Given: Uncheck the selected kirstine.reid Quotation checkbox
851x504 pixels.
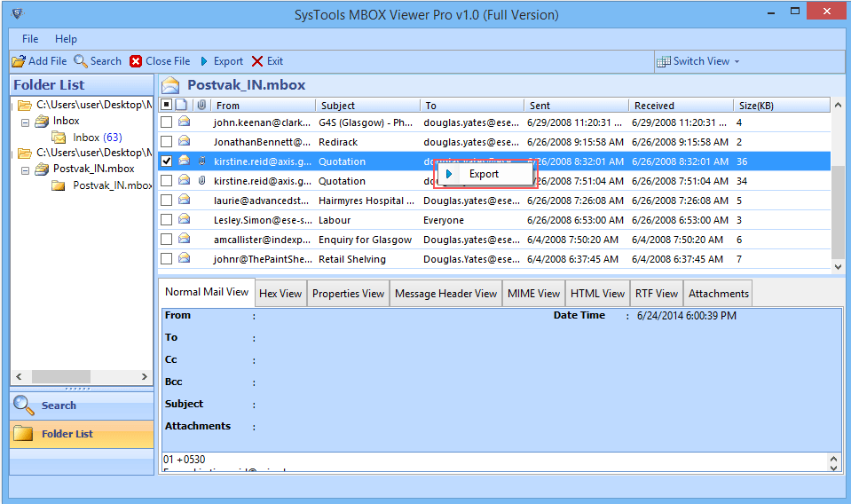Looking at the screenshot, I should point(167,161).
